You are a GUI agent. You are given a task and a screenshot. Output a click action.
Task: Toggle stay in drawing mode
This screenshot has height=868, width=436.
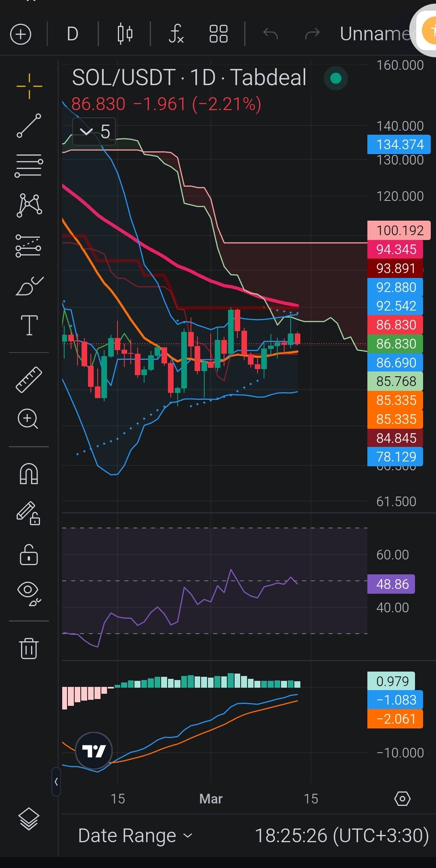click(x=29, y=513)
